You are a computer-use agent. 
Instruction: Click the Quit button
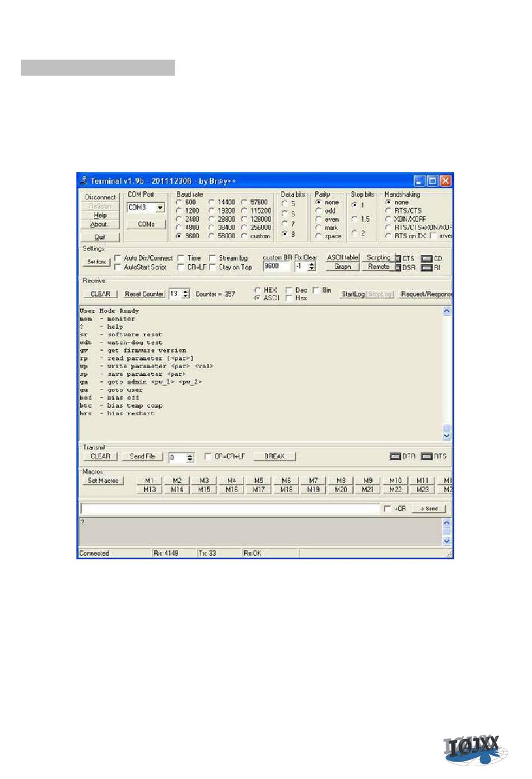pyautogui.click(x=100, y=237)
